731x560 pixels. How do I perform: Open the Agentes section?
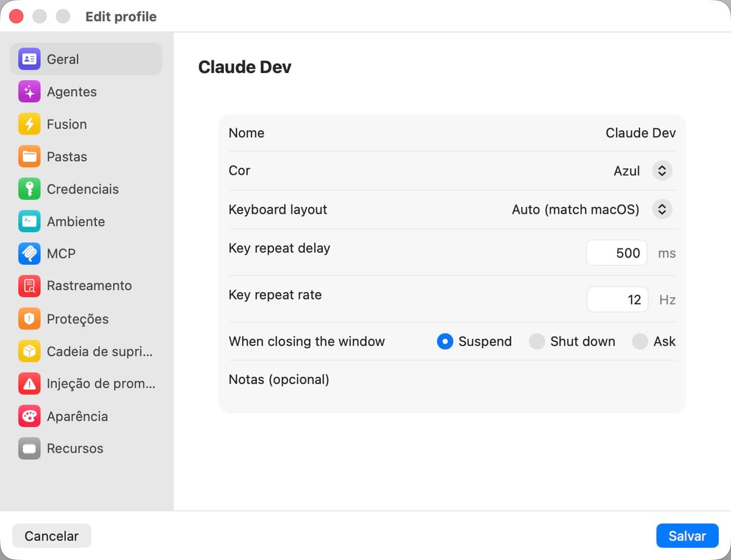(87, 92)
